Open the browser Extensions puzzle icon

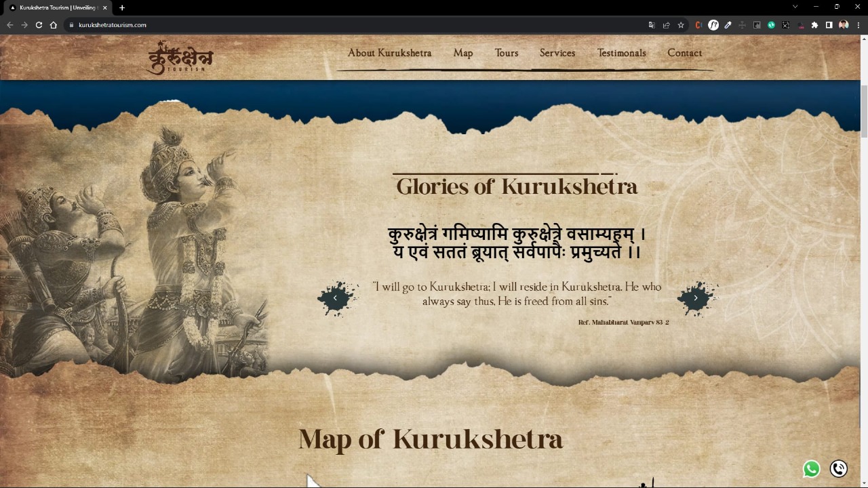click(814, 25)
